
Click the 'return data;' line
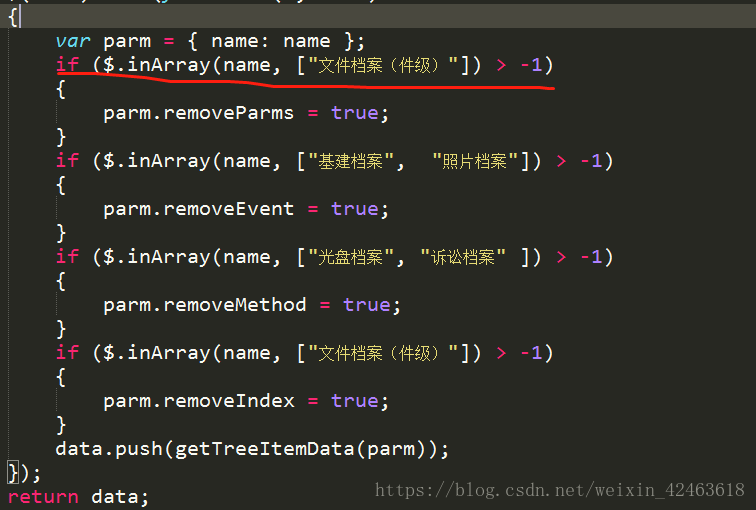(x=78, y=497)
